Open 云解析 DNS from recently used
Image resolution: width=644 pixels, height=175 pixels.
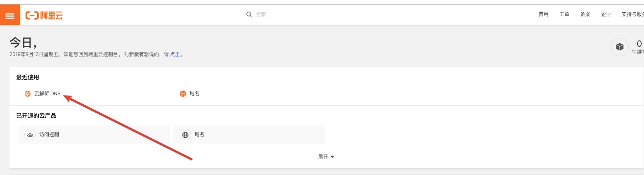pos(47,94)
